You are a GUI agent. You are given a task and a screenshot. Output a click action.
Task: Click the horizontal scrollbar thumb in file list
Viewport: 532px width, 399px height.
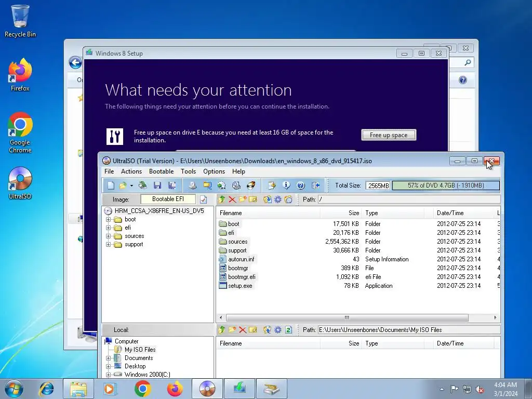click(x=347, y=317)
